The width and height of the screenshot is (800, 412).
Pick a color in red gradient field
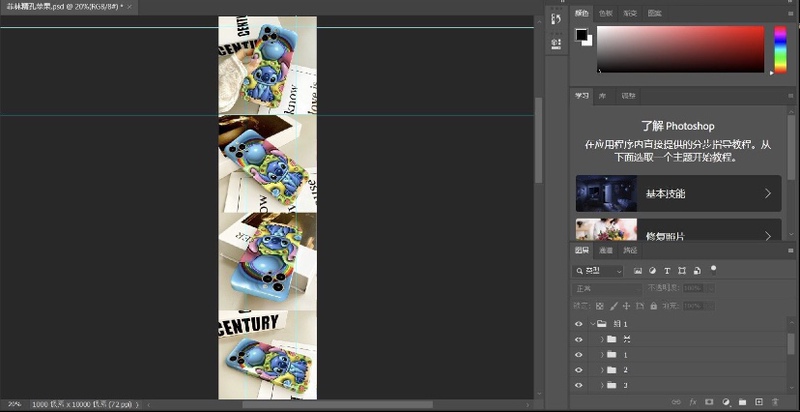(x=681, y=49)
